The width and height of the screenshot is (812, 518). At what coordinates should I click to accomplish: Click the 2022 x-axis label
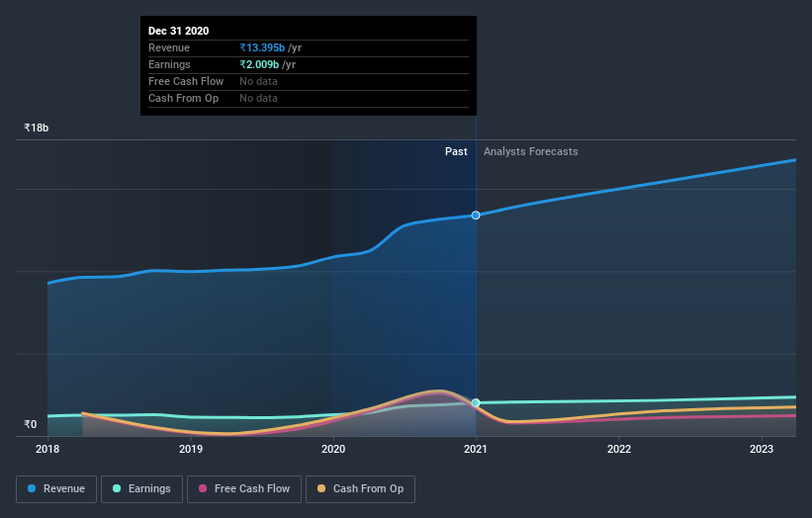point(619,449)
